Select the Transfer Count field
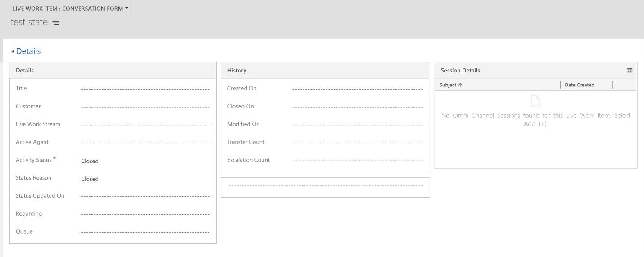 (358, 143)
